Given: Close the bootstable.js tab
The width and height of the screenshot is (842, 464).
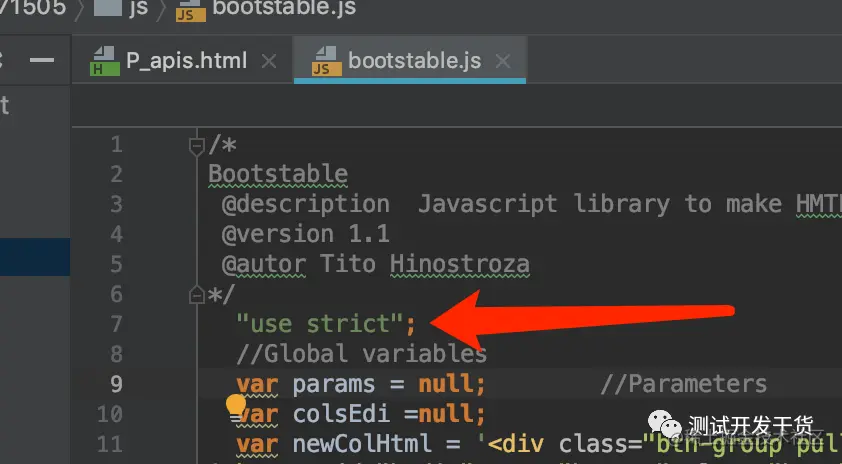Looking at the screenshot, I should coord(503,61).
